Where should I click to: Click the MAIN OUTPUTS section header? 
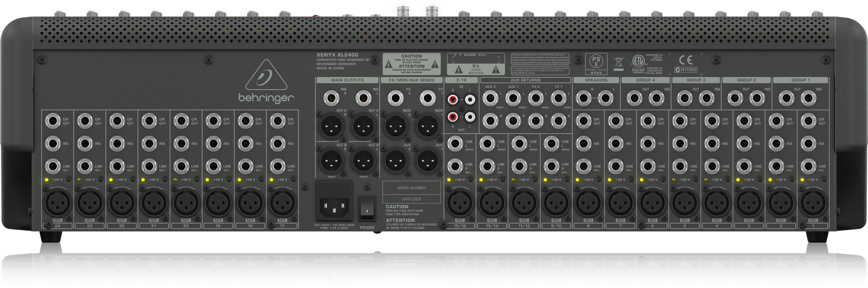click(347, 80)
